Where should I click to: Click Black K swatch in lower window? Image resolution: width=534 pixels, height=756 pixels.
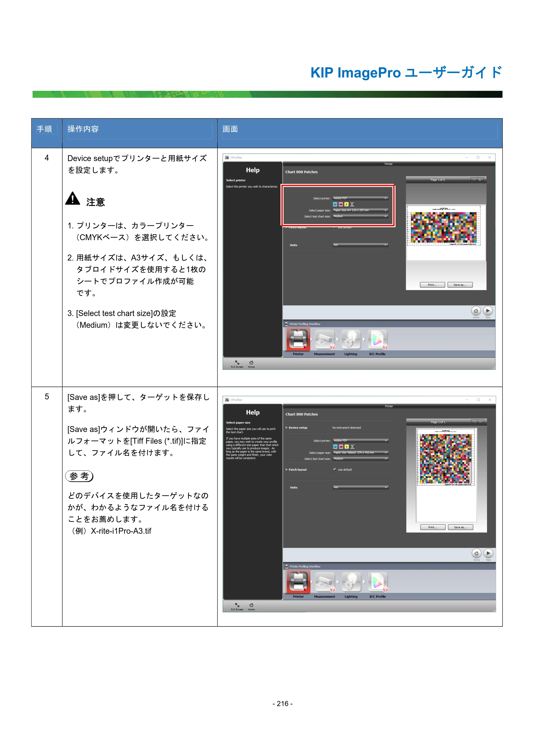[352, 446]
